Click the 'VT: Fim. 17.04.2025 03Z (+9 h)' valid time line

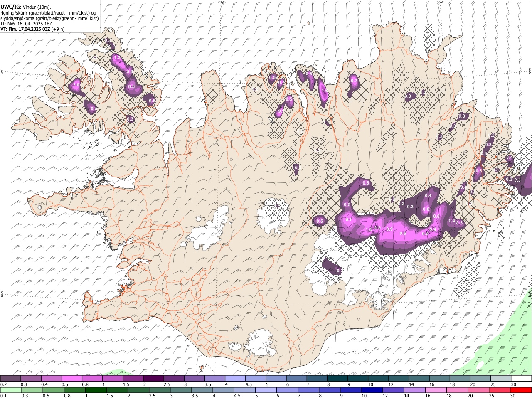click(x=32, y=29)
